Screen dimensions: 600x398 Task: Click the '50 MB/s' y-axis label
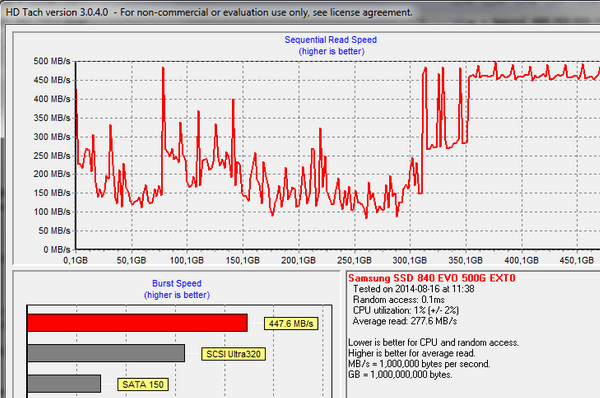[x=54, y=231]
